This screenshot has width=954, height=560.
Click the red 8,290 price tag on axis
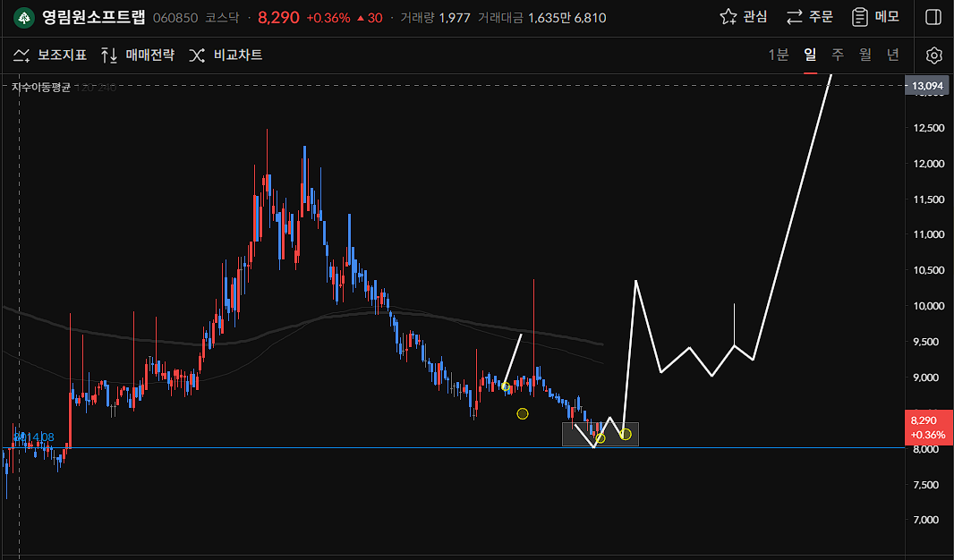[928, 428]
